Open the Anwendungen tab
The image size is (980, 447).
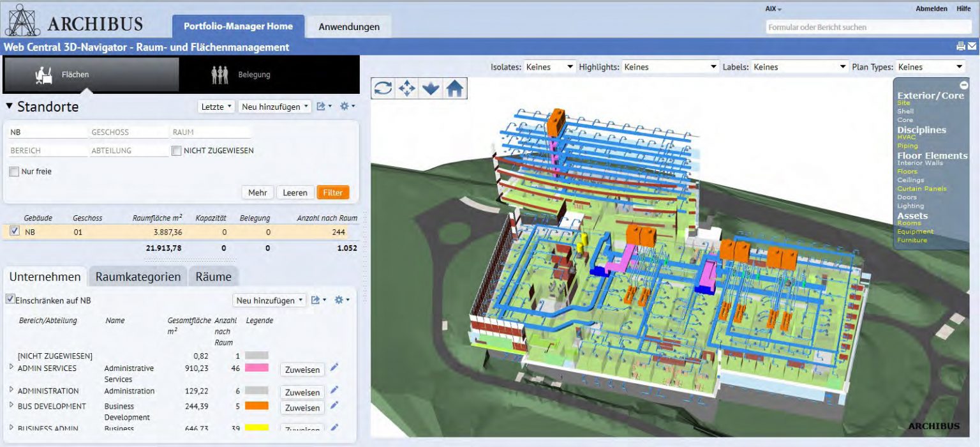pyautogui.click(x=349, y=27)
